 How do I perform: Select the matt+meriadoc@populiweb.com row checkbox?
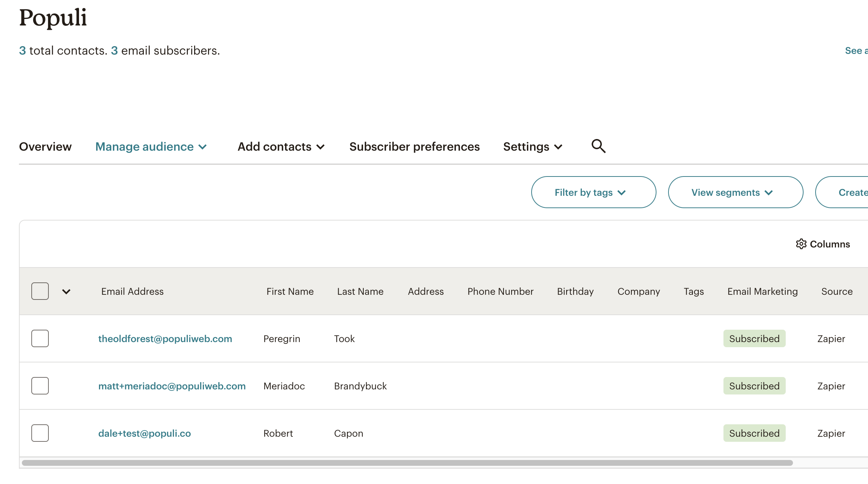pyautogui.click(x=40, y=386)
